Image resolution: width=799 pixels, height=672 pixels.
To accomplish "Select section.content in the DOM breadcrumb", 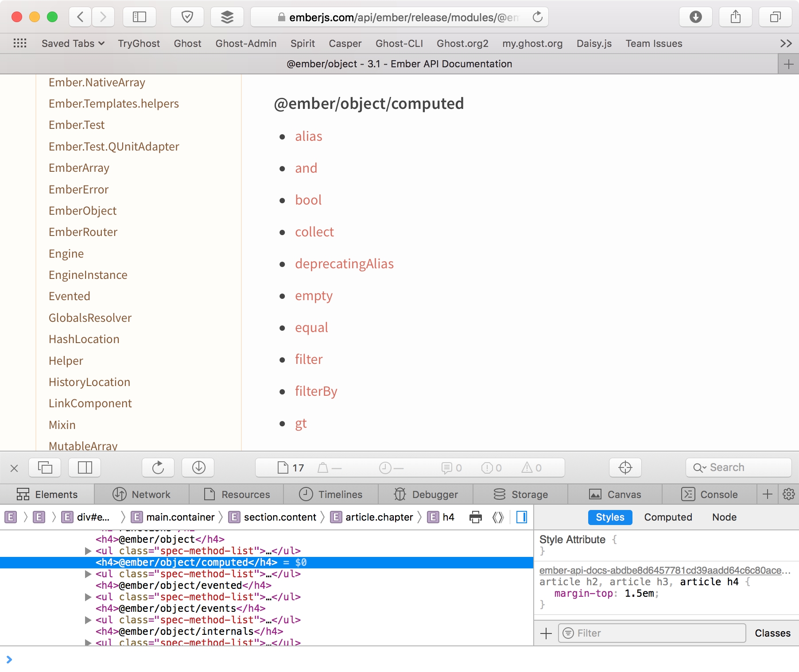I will (x=273, y=517).
